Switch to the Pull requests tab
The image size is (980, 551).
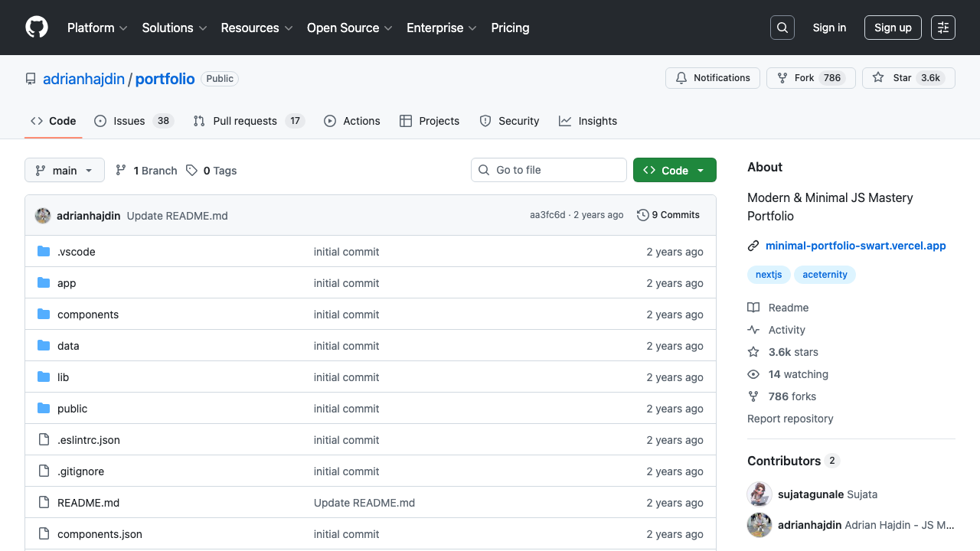coord(248,121)
